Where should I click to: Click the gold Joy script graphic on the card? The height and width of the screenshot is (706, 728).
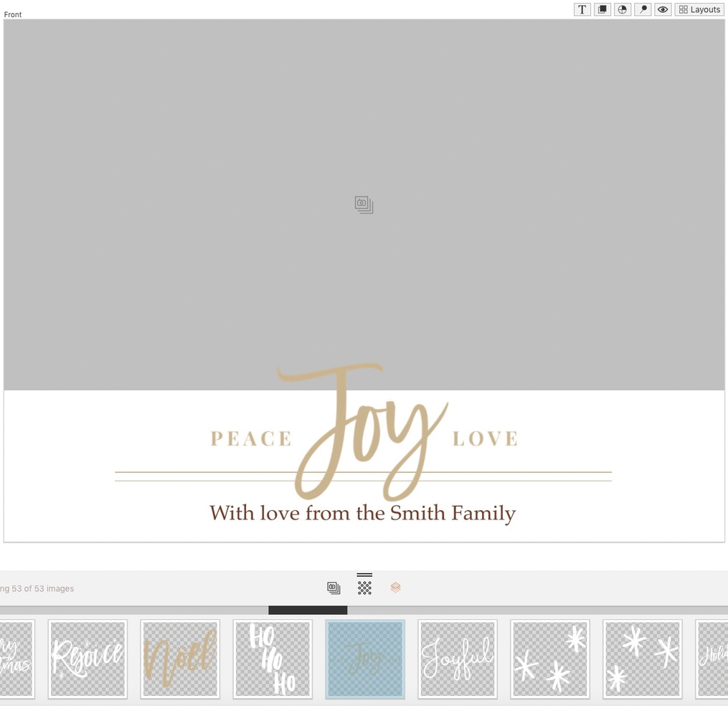coord(363,432)
